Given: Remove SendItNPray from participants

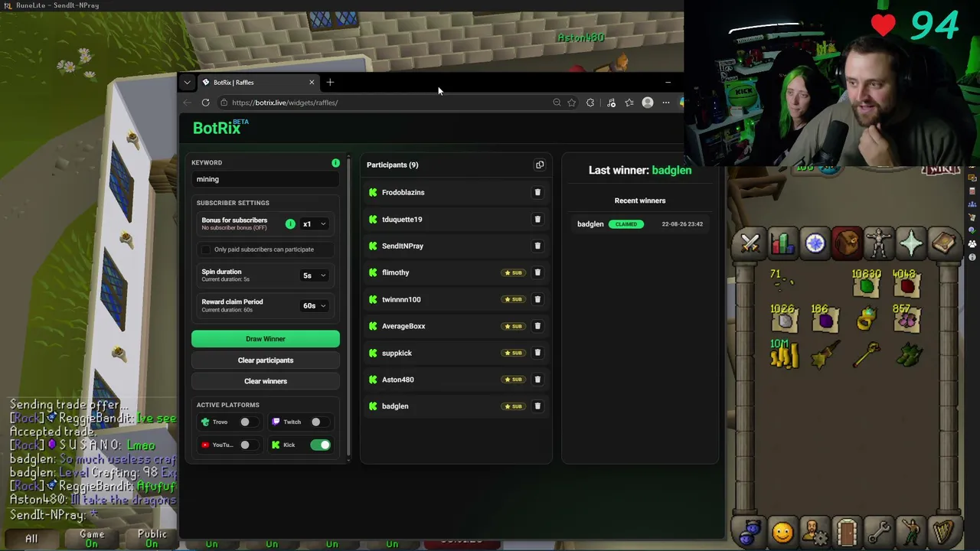Looking at the screenshot, I should [537, 246].
